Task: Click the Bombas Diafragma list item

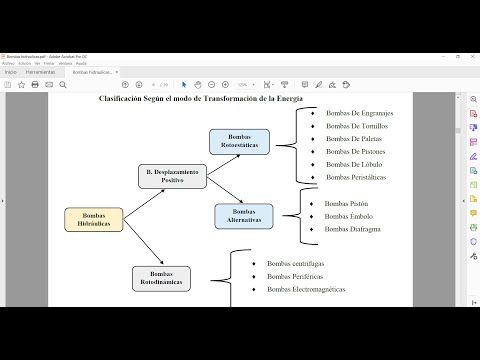Action: pos(352,229)
